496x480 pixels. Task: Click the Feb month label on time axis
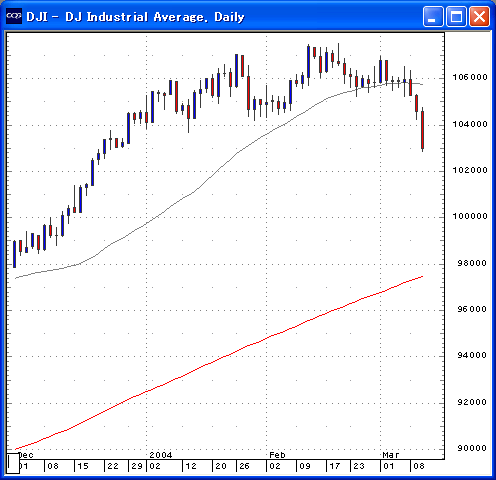pos(277,455)
